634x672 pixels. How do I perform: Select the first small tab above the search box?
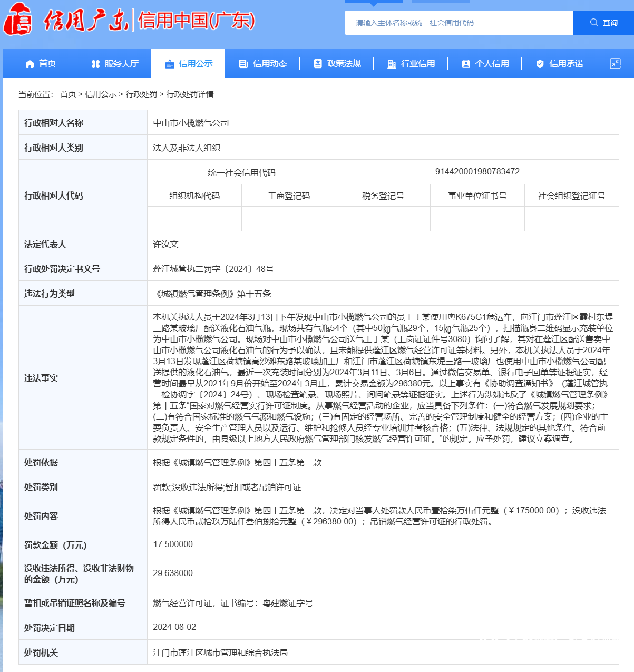pyautogui.click(x=374, y=2)
